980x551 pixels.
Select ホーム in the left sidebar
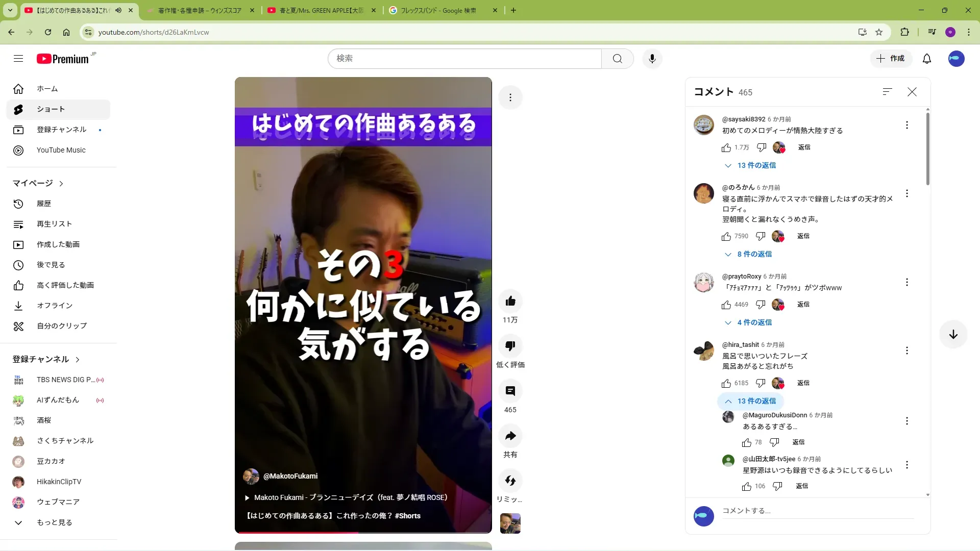coord(47,89)
